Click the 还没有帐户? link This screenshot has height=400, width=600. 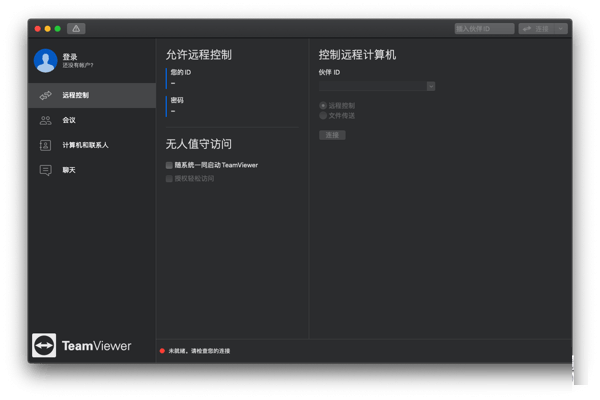click(x=78, y=65)
